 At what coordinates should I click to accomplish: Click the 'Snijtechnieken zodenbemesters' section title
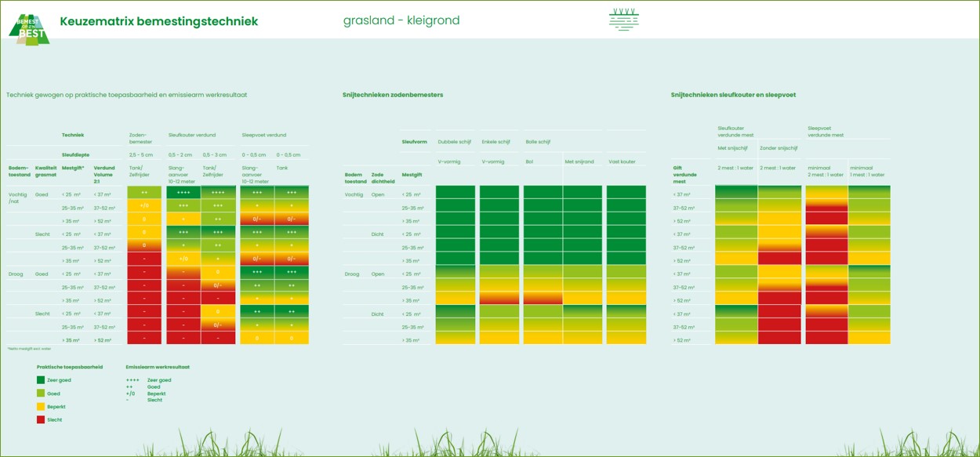pos(393,95)
